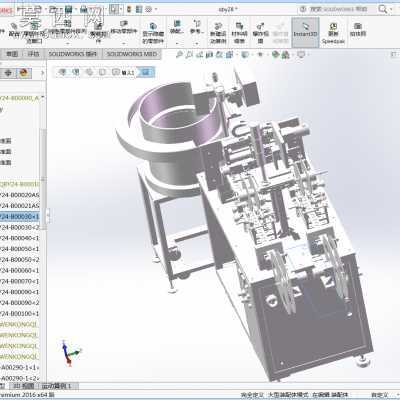Expand the Move Component dropdown arrow

[x=124, y=43]
